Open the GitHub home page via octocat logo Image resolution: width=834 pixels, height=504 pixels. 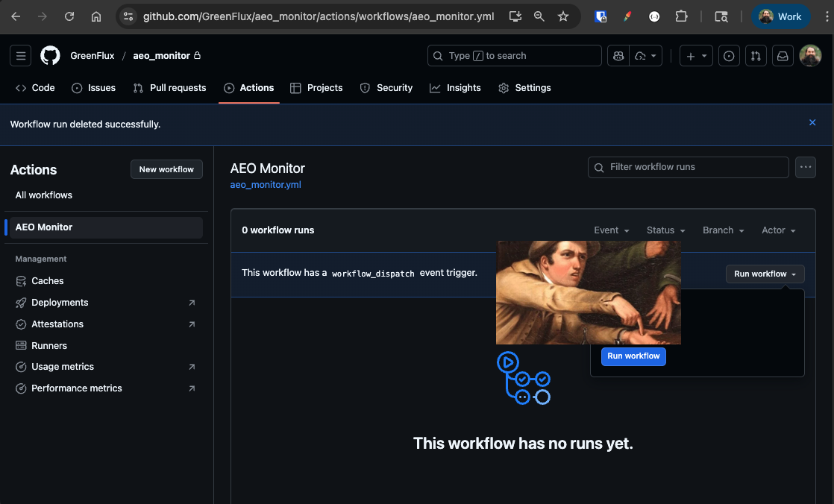[49, 55]
